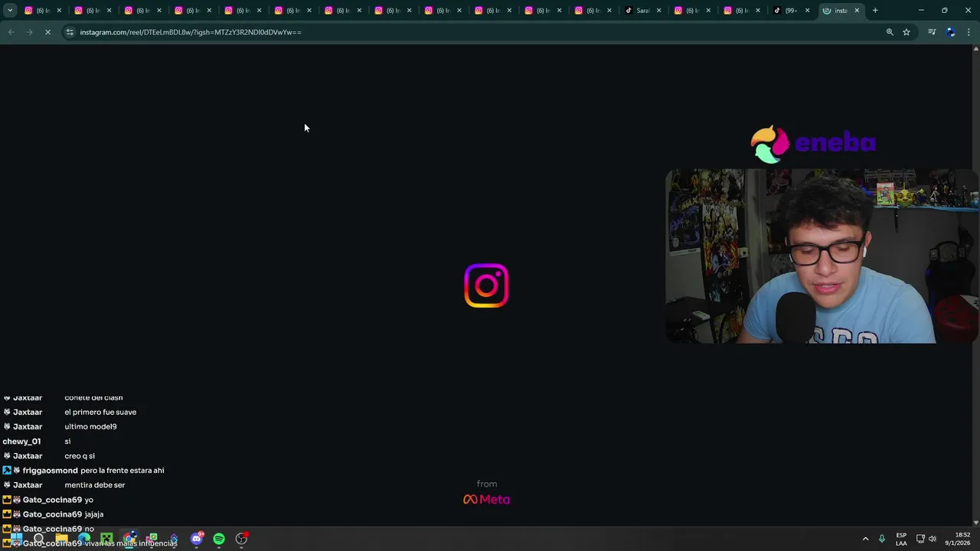
Task: Open Windows taskbar search
Action: pos(38,539)
